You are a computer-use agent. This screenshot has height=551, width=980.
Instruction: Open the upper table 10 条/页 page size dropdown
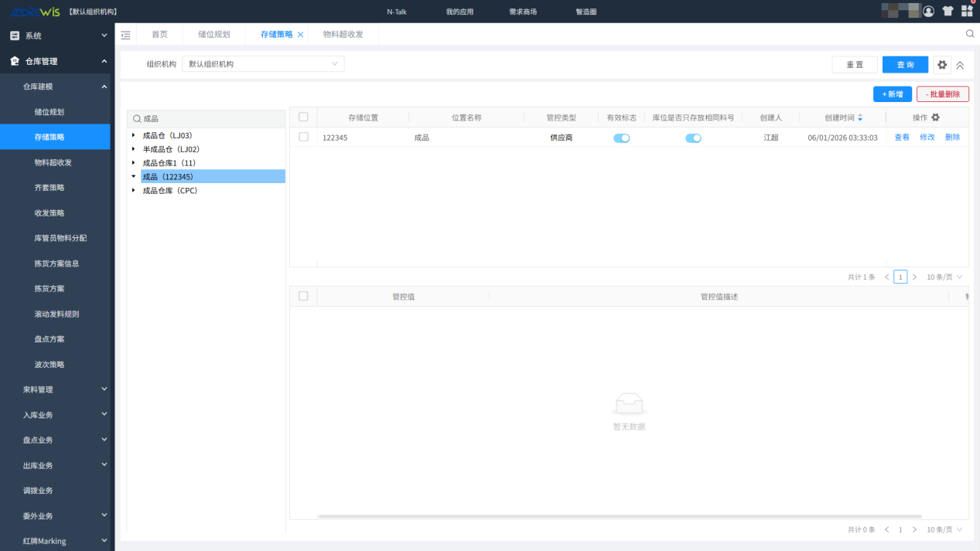tap(944, 277)
